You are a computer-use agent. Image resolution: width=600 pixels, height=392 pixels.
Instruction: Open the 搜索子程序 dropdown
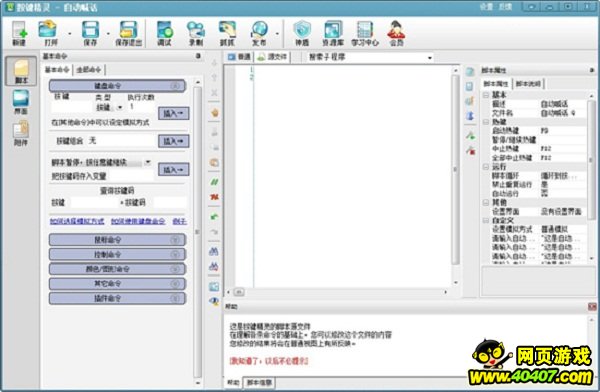click(370, 57)
